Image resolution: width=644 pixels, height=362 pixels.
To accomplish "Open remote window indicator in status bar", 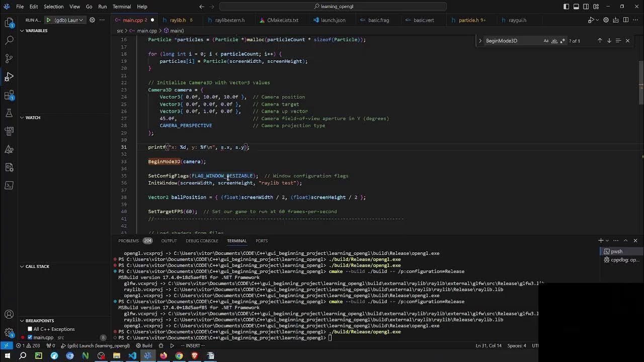I will click(x=6, y=345).
